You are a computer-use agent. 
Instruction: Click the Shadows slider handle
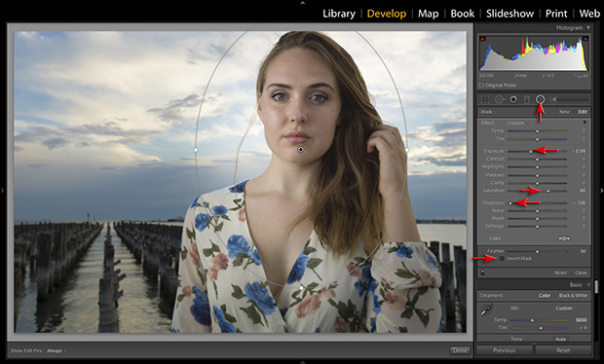coord(538,175)
